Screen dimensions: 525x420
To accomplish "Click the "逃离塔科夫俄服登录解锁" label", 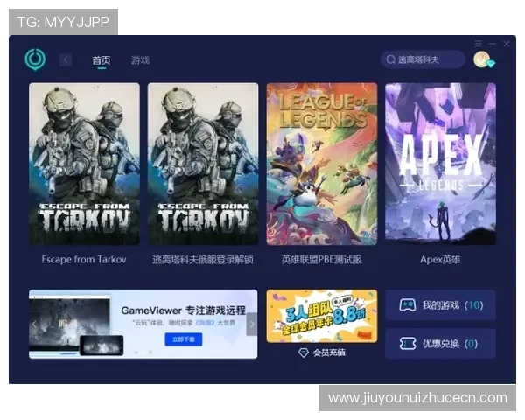I will pos(203,260).
